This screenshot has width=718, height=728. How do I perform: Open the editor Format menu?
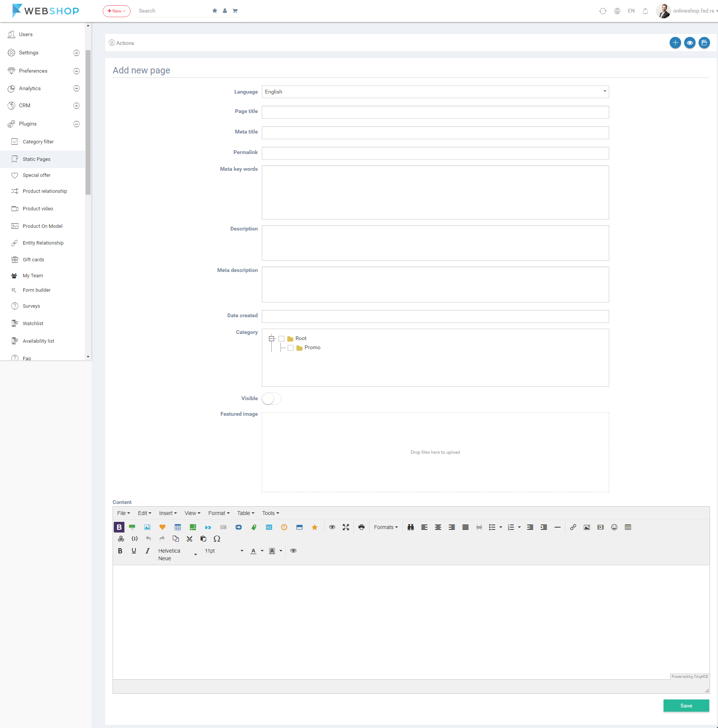coord(219,513)
